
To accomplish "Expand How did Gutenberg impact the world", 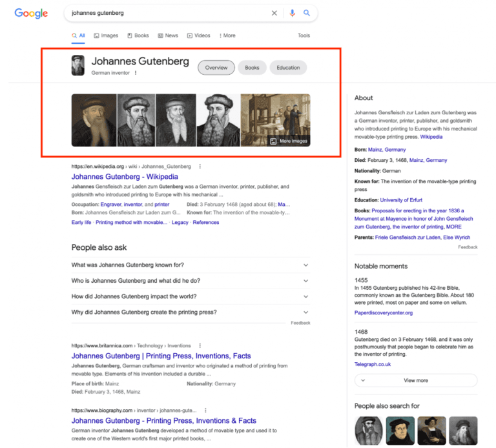I will tap(191, 296).
